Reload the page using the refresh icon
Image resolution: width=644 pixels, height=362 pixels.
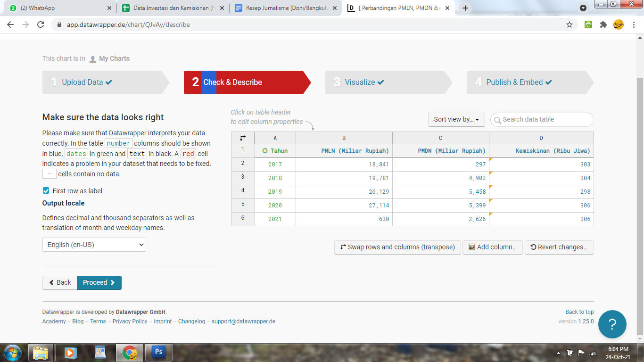point(41,25)
